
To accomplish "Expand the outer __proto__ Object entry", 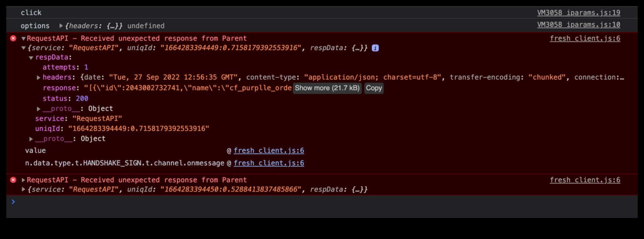I will [x=31, y=139].
